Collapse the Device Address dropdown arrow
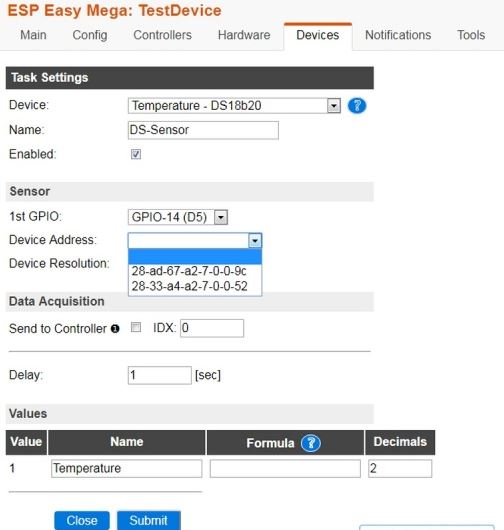This screenshot has height=530, width=504. tap(255, 241)
